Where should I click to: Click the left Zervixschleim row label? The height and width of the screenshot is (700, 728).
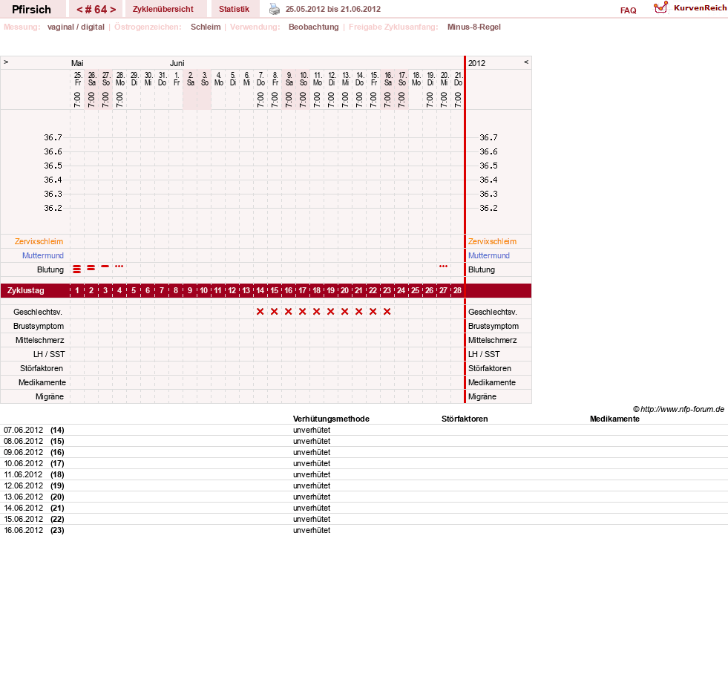(39, 241)
